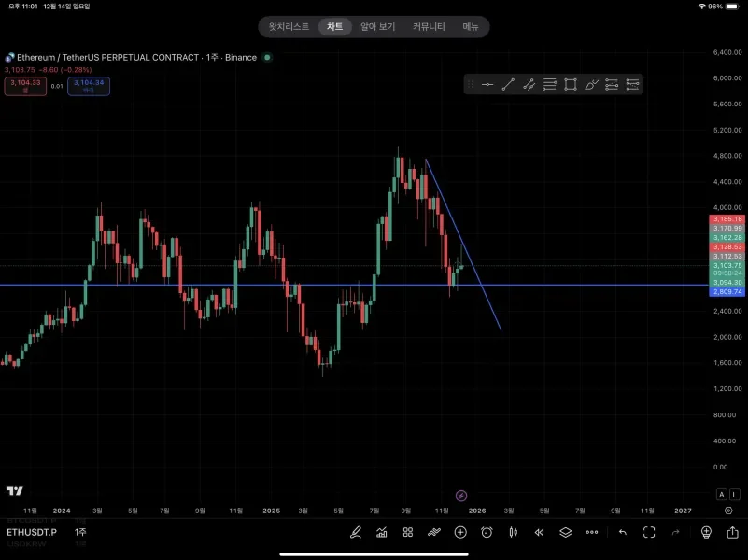The height and width of the screenshot is (560, 748).
Task: Open the three-dot more options
Action: 591,532
